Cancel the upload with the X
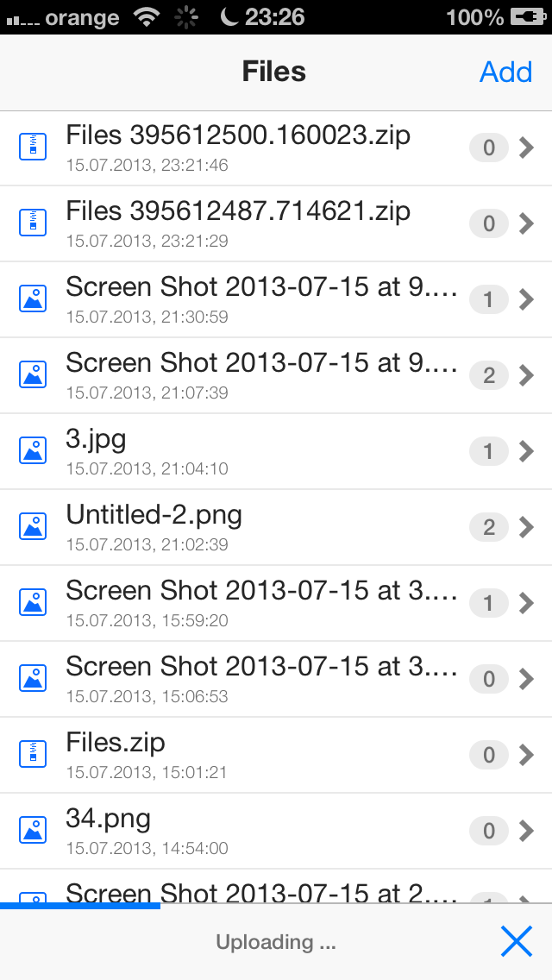552x980 pixels. [516, 941]
